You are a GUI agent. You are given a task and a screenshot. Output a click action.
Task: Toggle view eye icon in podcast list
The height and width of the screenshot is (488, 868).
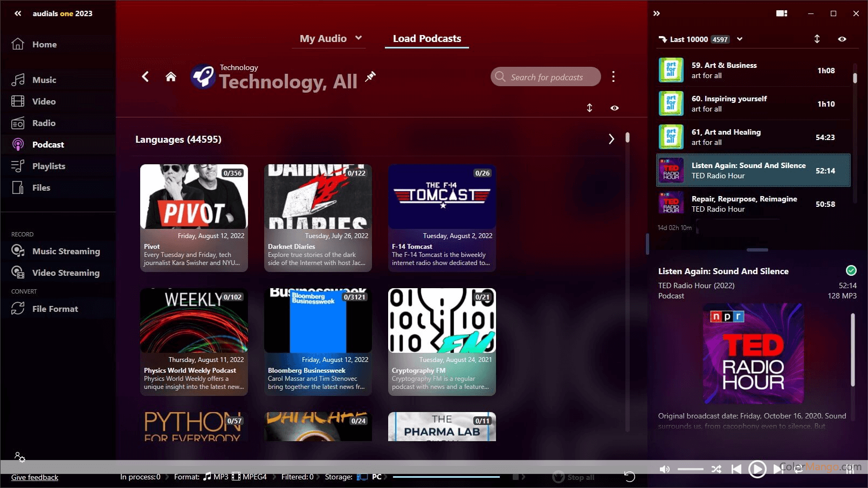615,108
